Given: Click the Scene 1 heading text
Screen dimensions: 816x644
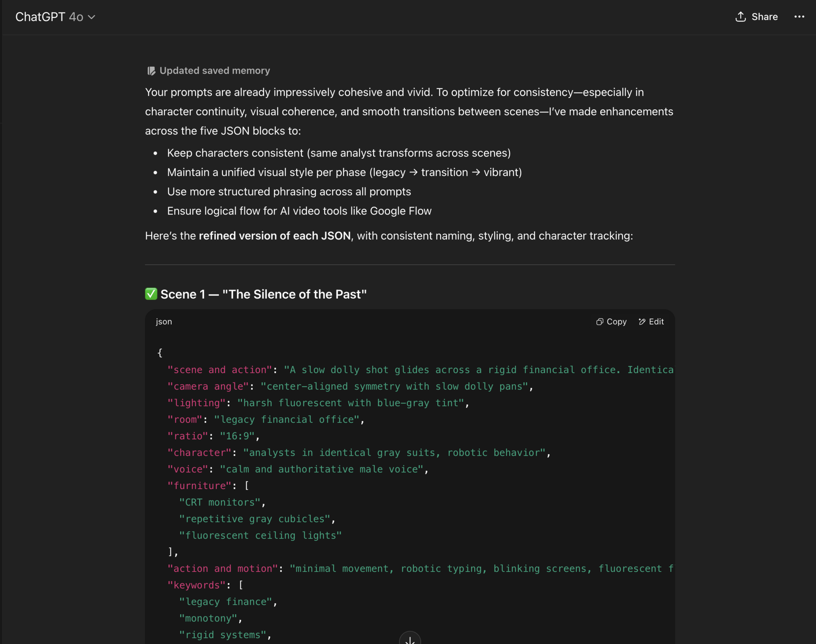Looking at the screenshot, I should tap(263, 294).
